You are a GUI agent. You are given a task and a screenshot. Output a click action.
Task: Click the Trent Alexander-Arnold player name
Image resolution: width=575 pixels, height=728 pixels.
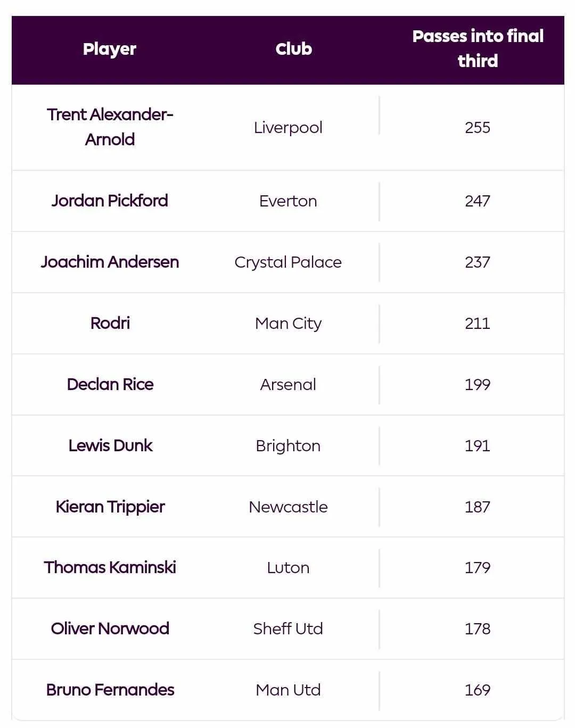[110, 127]
